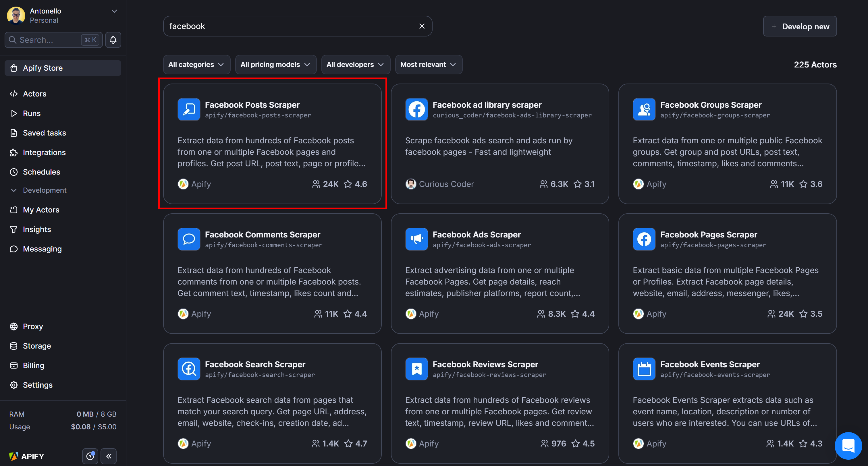Click the notifications bell
Viewport: 868px width, 466px height.
click(113, 40)
